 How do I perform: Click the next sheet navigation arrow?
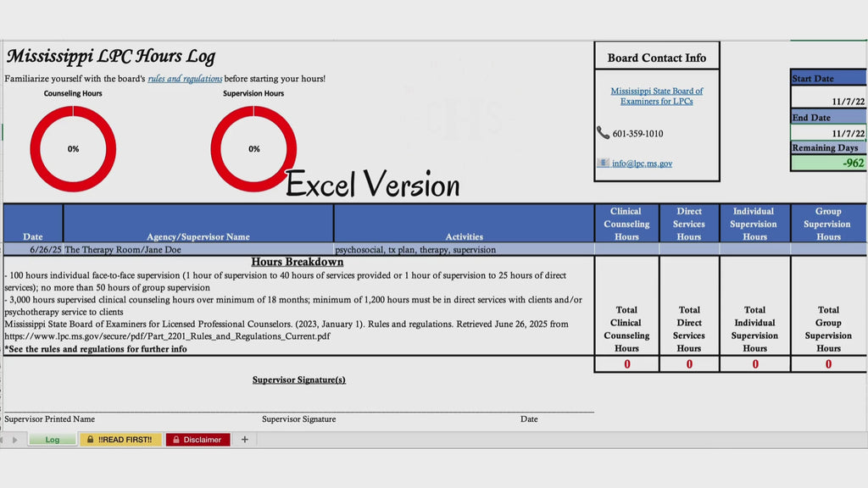(15, 440)
